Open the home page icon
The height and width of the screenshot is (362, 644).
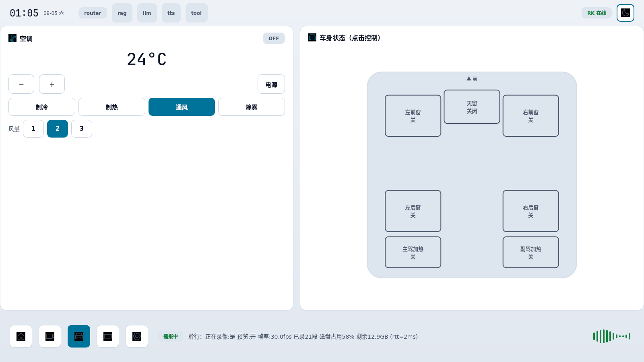[21, 336]
